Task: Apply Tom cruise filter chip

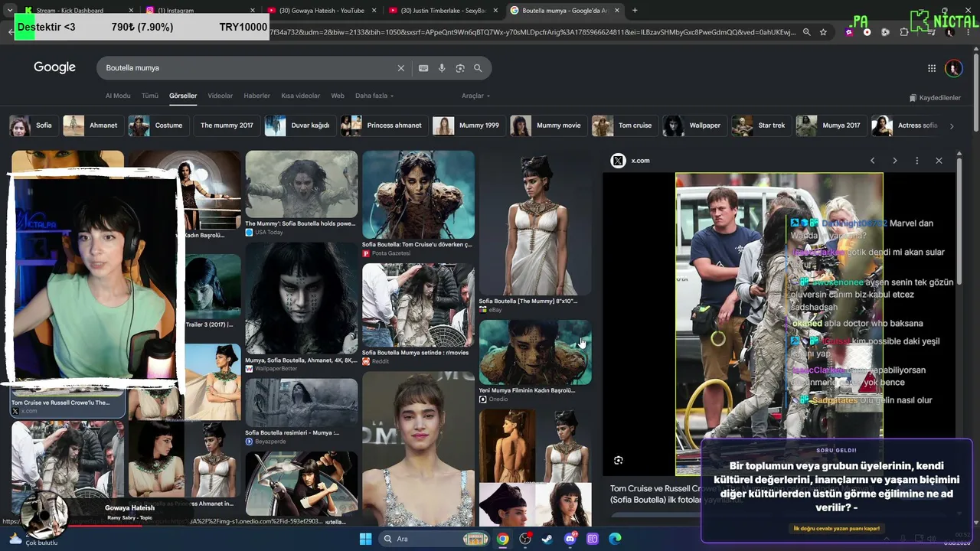Action: pos(623,126)
